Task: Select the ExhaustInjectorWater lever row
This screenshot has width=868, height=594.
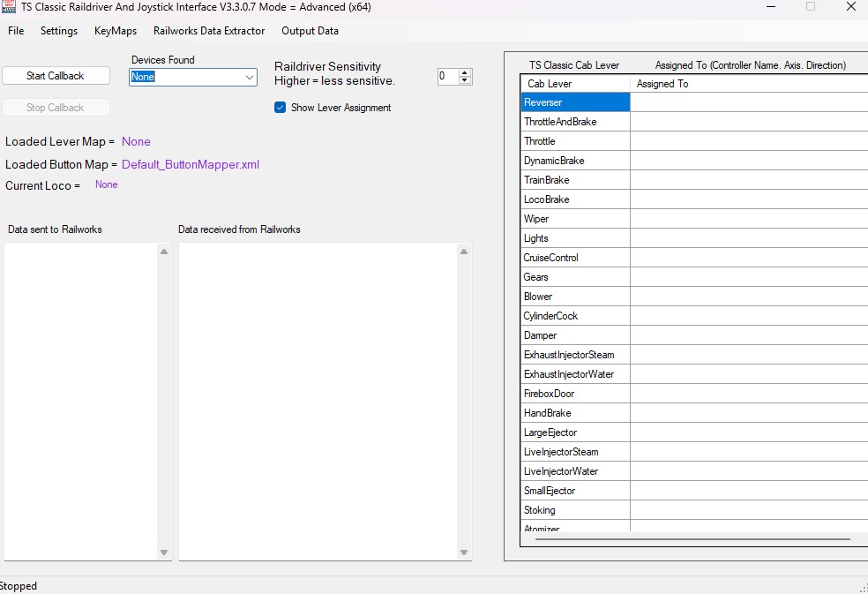Action: [575, 374]
